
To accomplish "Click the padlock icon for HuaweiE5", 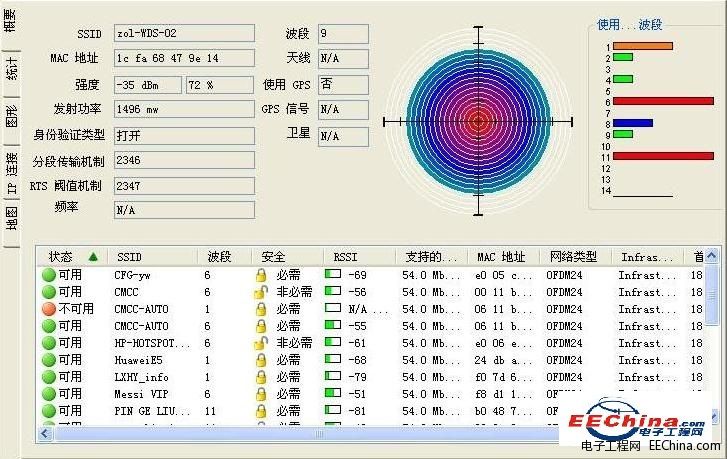I will (261, 360).
